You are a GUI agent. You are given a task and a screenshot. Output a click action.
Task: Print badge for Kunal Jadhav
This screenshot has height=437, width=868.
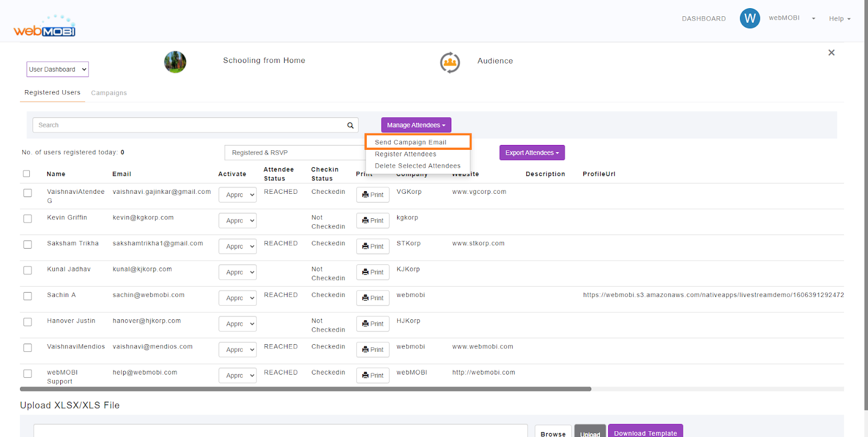[x=373, y=272]
